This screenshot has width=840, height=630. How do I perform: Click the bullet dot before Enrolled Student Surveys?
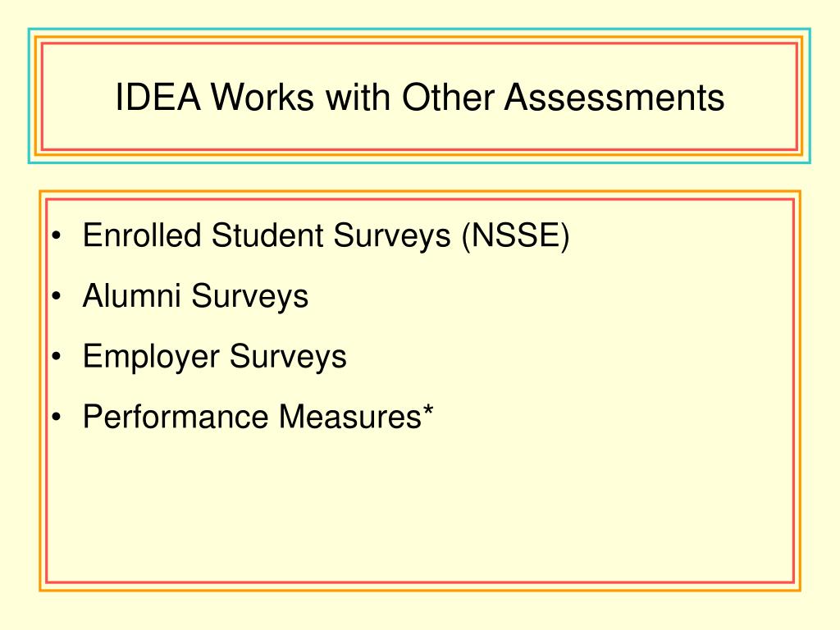[57, 235]
